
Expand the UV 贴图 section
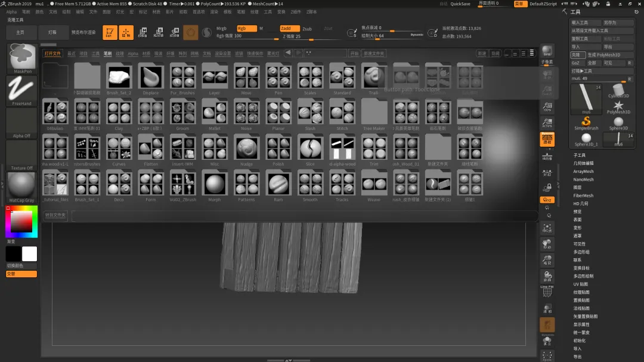pos(580,284)
